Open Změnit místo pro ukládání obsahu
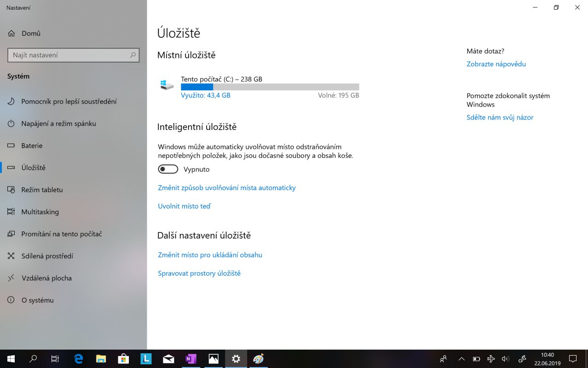The image size is (588, 368). pyautogui.click(x=210, y=255)
